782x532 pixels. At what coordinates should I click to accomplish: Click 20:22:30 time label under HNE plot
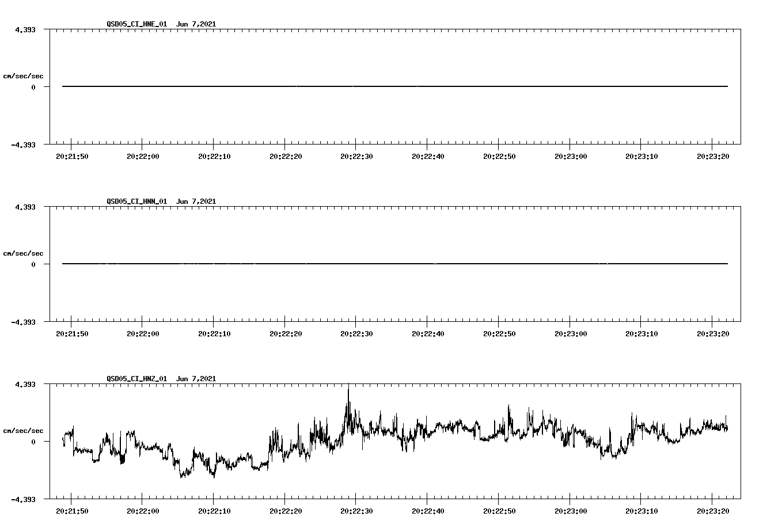[356, 156]
